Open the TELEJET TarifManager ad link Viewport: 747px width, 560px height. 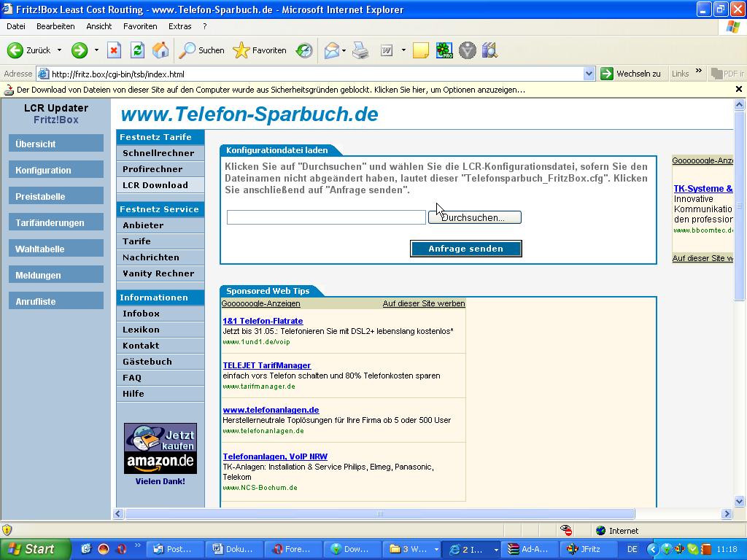click(x=267, y=365)
